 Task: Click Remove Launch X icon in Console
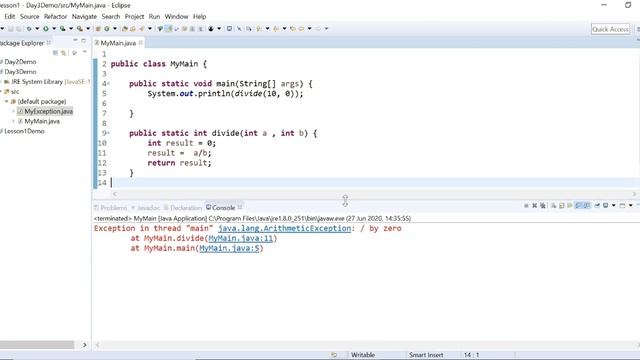point(535,205)
